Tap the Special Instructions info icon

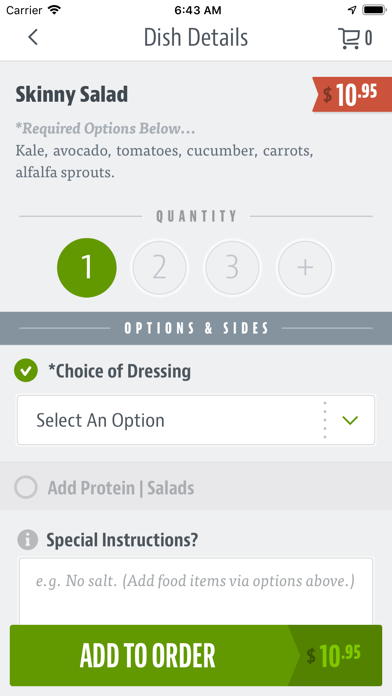[28, 540]
